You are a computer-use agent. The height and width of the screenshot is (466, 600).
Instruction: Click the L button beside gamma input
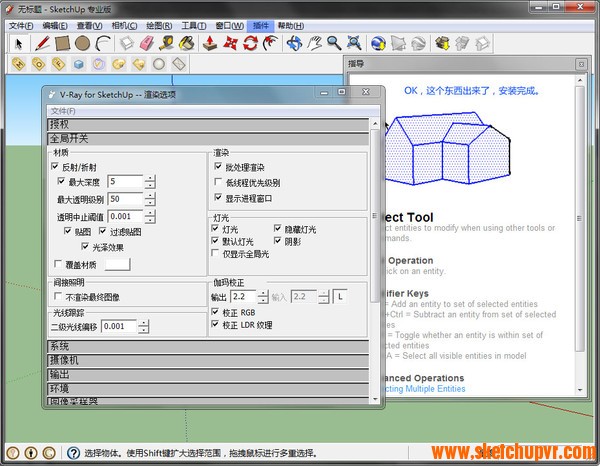point(340,297)
